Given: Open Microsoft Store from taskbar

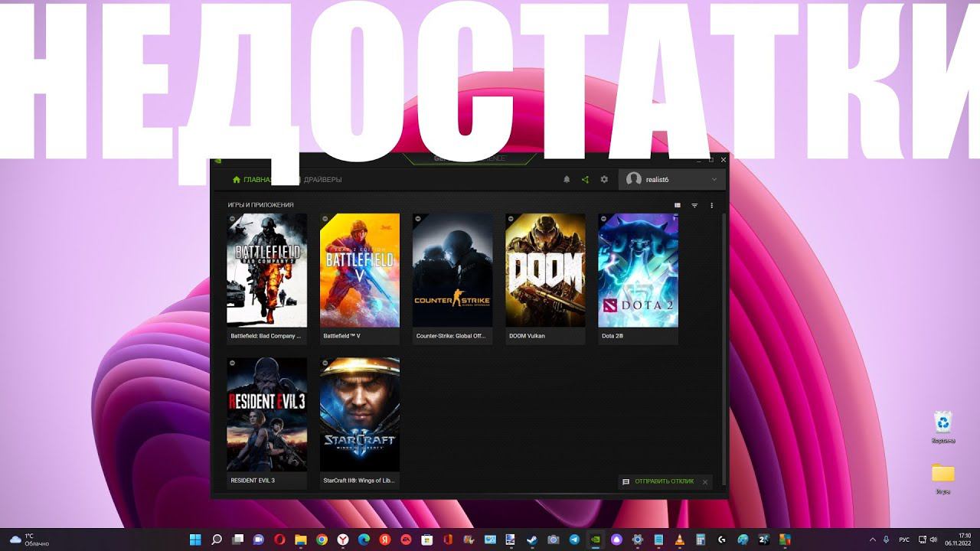Looking at the screenshot, I should pos(427,540).
